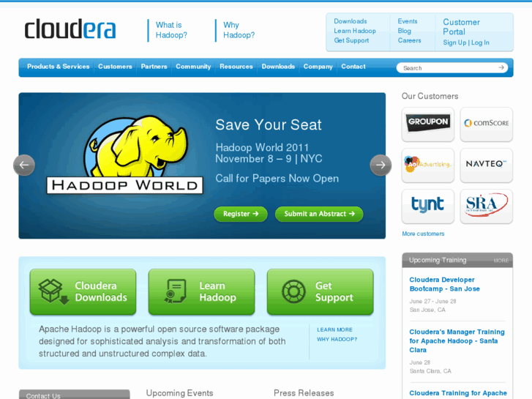Open the Partners menu item
Screen dimensions: 532x399
(x=154, y=67)
